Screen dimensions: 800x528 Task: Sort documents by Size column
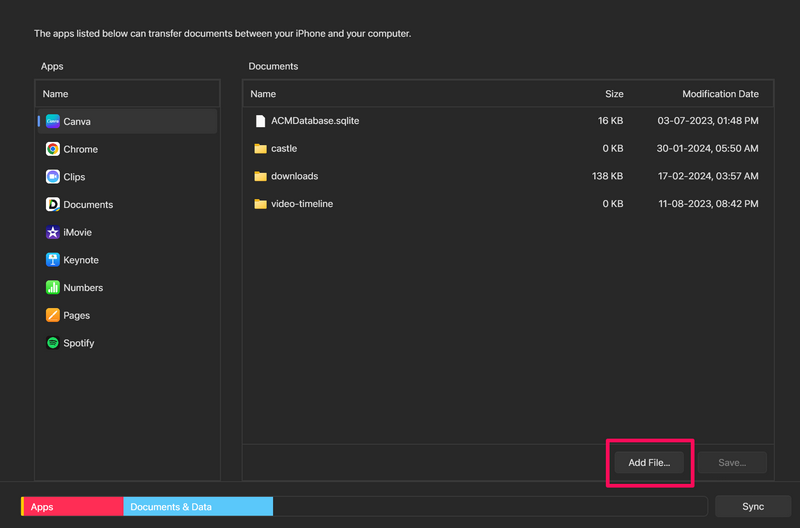pyautogui.click(x=614, y=94)
